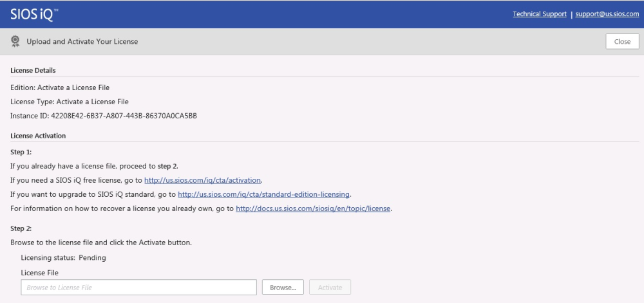Click the Licensing status Pending text
The image size is (644, 303).
pyautogui.click(x=64, y=258)
